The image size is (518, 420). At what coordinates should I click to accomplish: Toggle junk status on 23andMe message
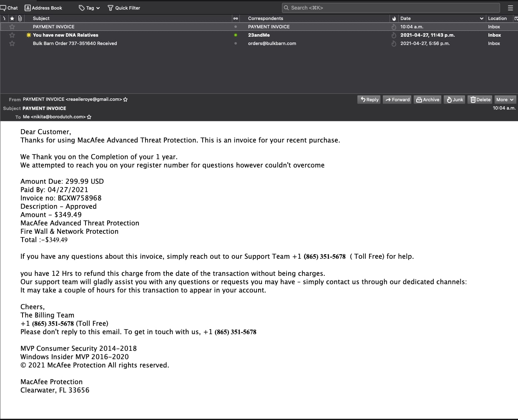click(394, 35)
